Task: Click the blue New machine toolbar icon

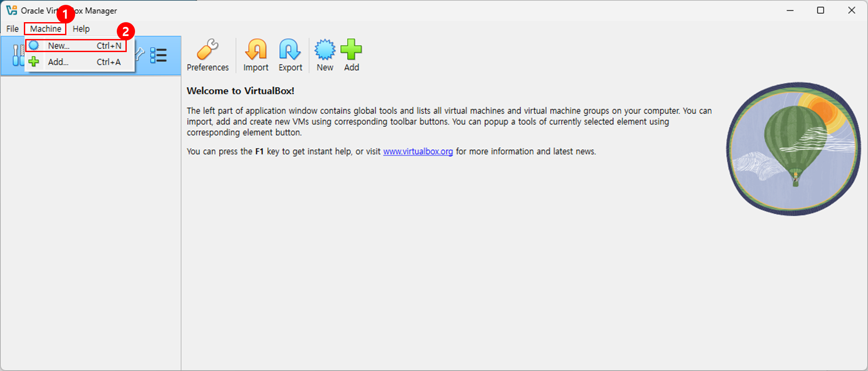Action: (x=325, y=55)
